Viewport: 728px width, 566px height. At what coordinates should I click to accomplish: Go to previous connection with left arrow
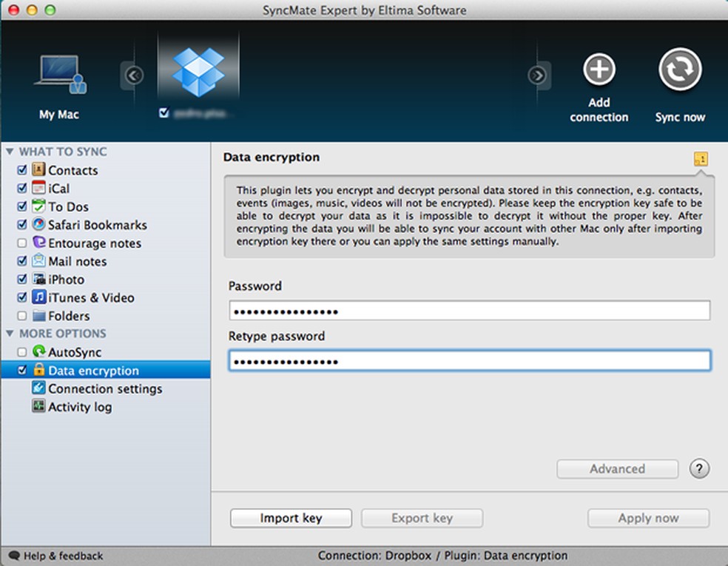click(134, 75)
